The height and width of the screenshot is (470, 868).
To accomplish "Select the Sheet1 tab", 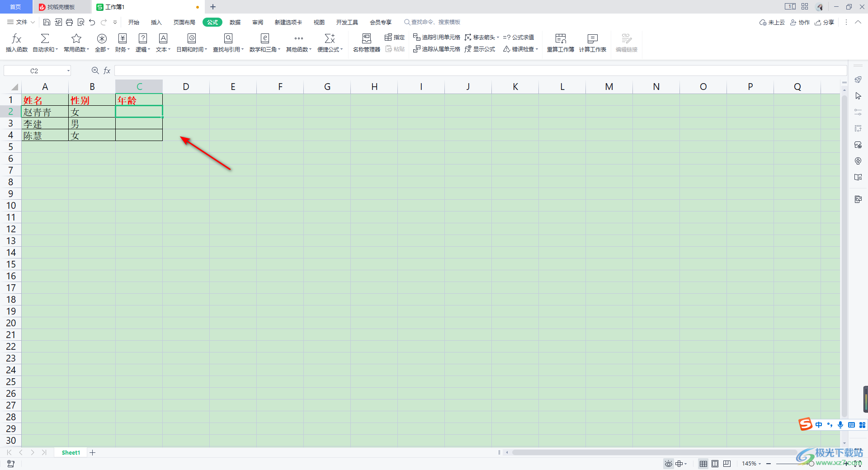I will tap(71, 452).
